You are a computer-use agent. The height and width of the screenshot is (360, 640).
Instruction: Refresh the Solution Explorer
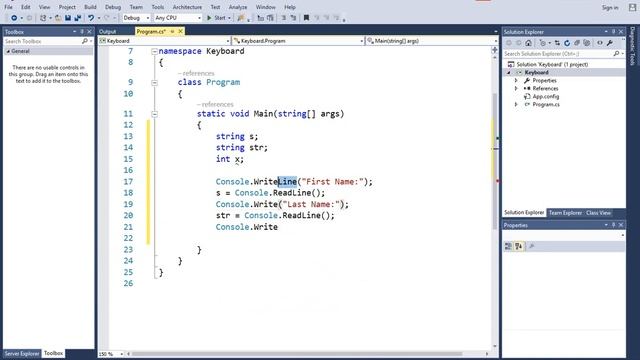pyautogui.click(x=567, y=43)
